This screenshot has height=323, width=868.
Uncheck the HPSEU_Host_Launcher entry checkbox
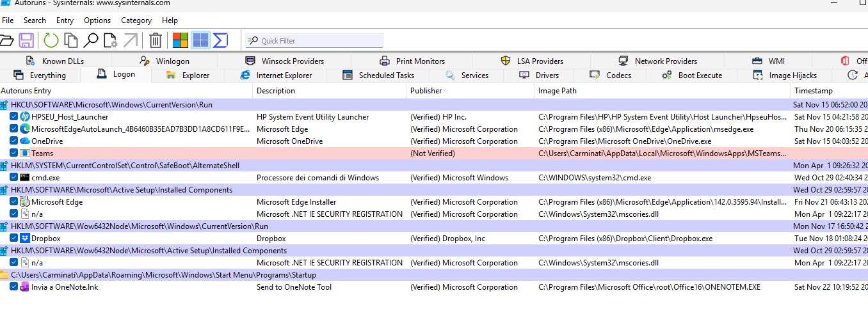(x=13, y=117)
